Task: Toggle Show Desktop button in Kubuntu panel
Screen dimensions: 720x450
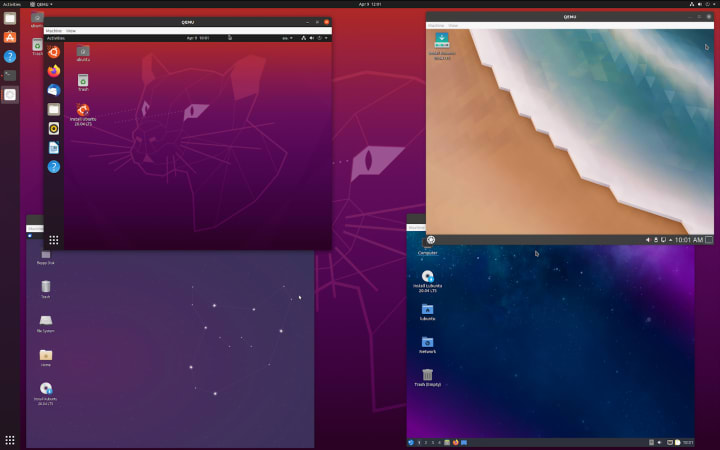Action: [x=709, y=240]
